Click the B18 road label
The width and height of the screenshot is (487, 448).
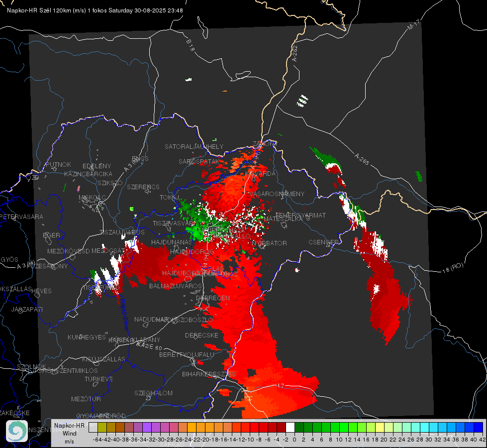point(191,45)
